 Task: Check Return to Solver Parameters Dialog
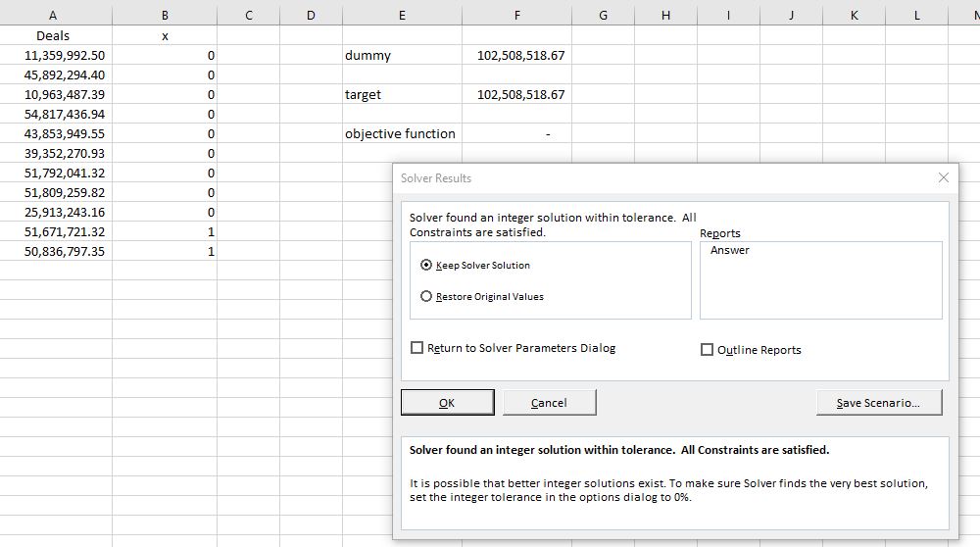pyautogui.click(x=514, y=348)
